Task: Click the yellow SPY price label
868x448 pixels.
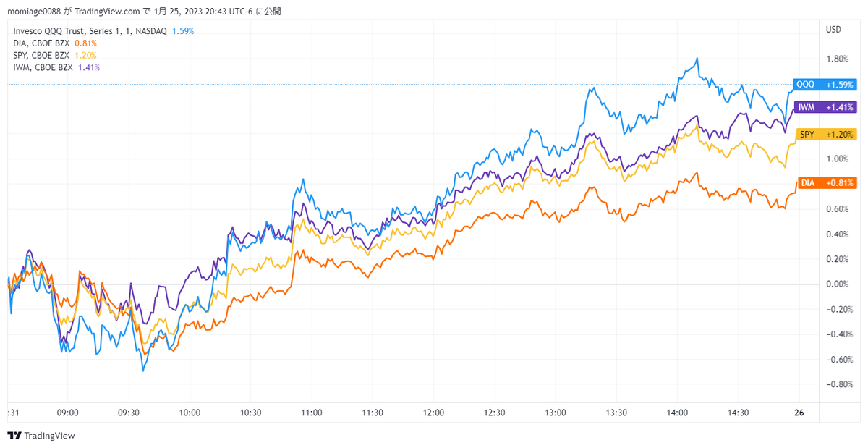Action: pos(825,135)
